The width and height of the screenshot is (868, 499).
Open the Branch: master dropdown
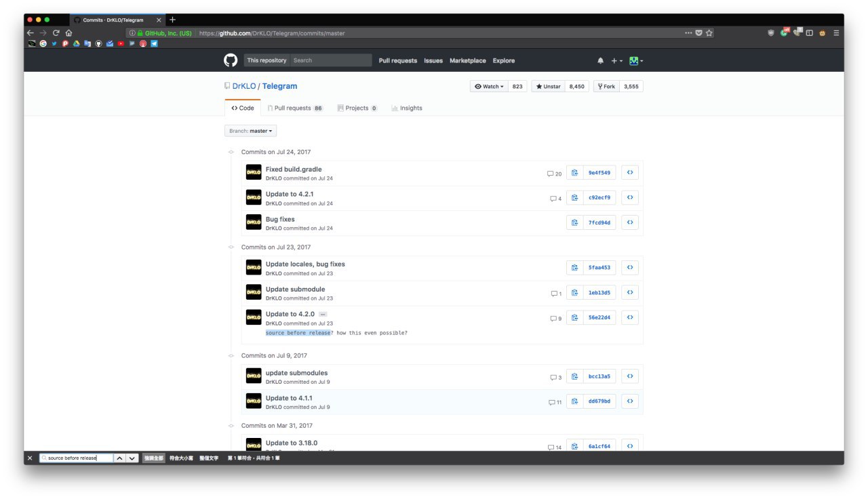[250, 131]
